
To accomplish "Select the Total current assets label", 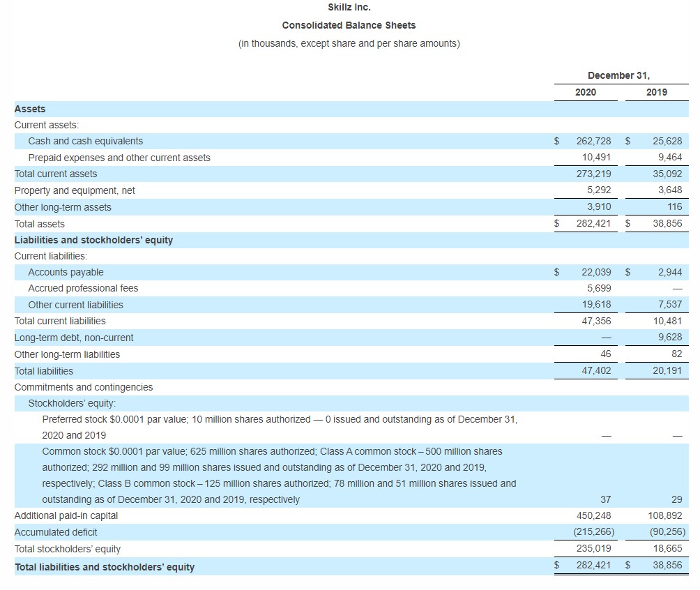I will pyautogui.click(x=56, y=174).
